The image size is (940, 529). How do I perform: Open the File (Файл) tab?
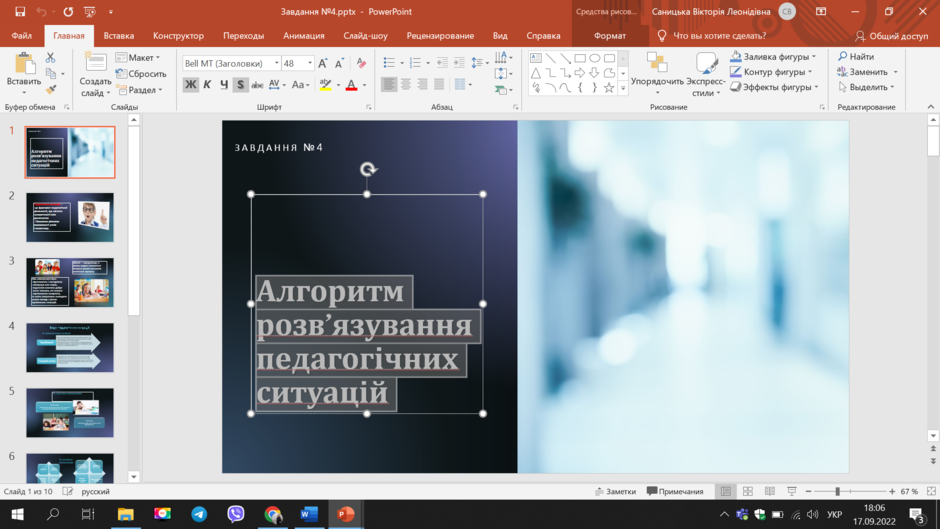(22, 35)
